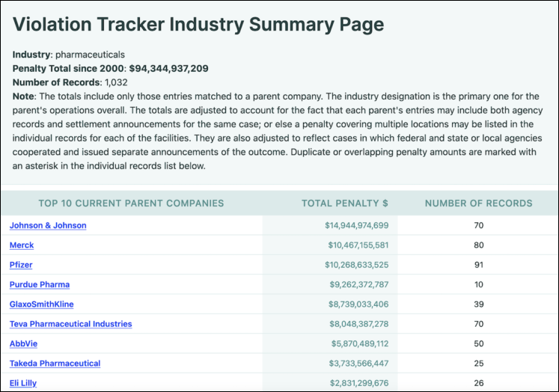This screenshot has width=559, height=392.
Task: Click Purdue Pharma penalty $9,262,372,787
Action: [x=359, y=284]
